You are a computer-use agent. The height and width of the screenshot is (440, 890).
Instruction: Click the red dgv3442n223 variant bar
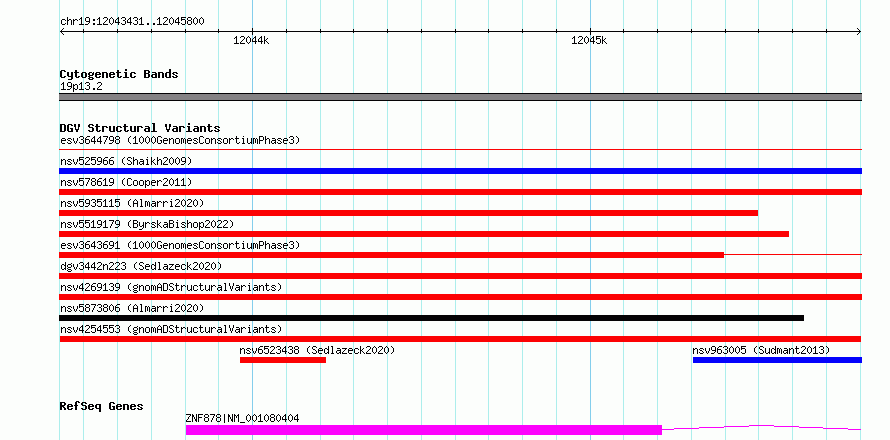tap(460, 276)
